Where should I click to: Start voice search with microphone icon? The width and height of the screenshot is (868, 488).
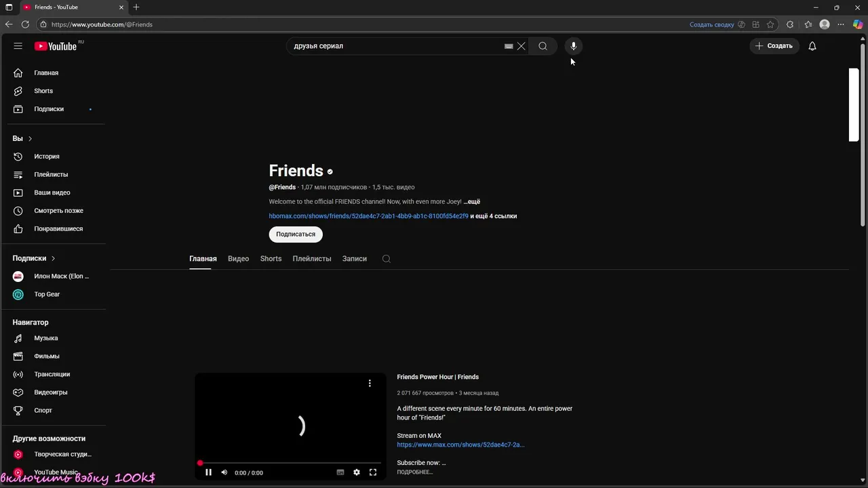coord(574,46)
